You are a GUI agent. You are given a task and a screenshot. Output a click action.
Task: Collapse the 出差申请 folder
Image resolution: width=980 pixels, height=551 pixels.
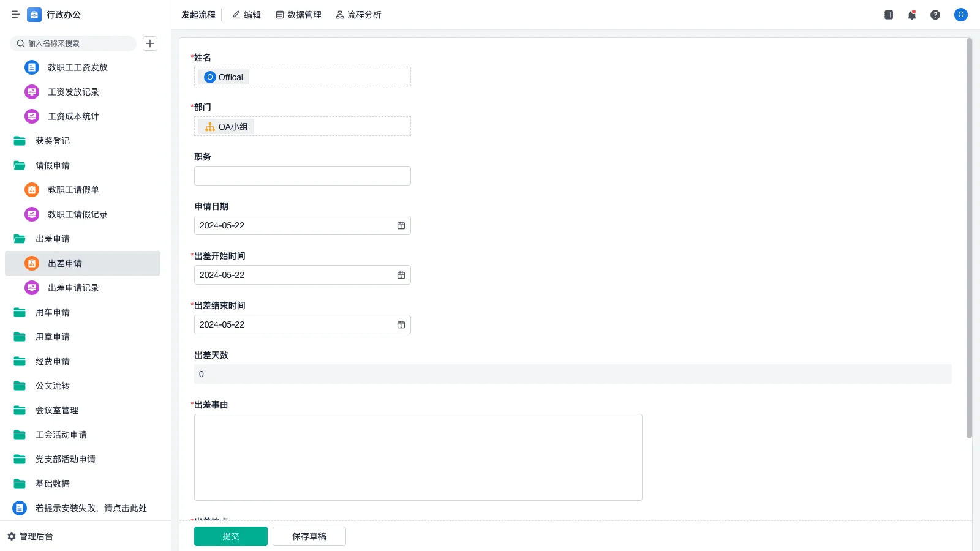83,239
